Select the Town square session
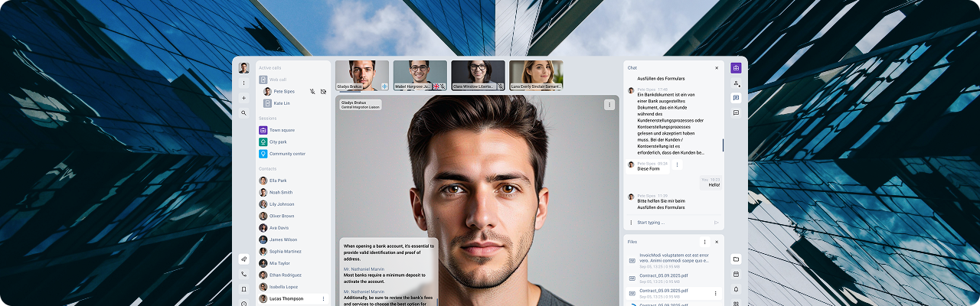 pyautogui.click(x=281, y=130)
